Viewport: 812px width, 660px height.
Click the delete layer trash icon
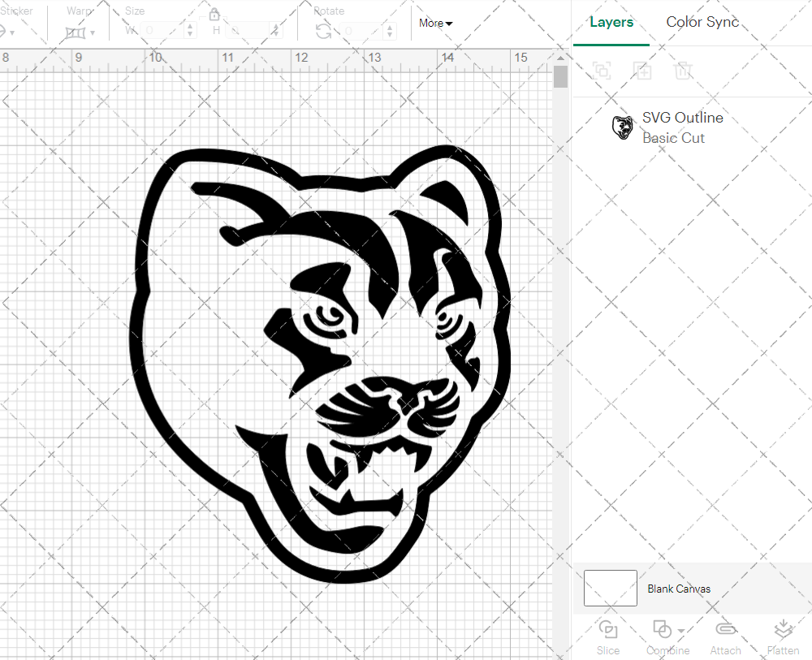coord(684,71)
